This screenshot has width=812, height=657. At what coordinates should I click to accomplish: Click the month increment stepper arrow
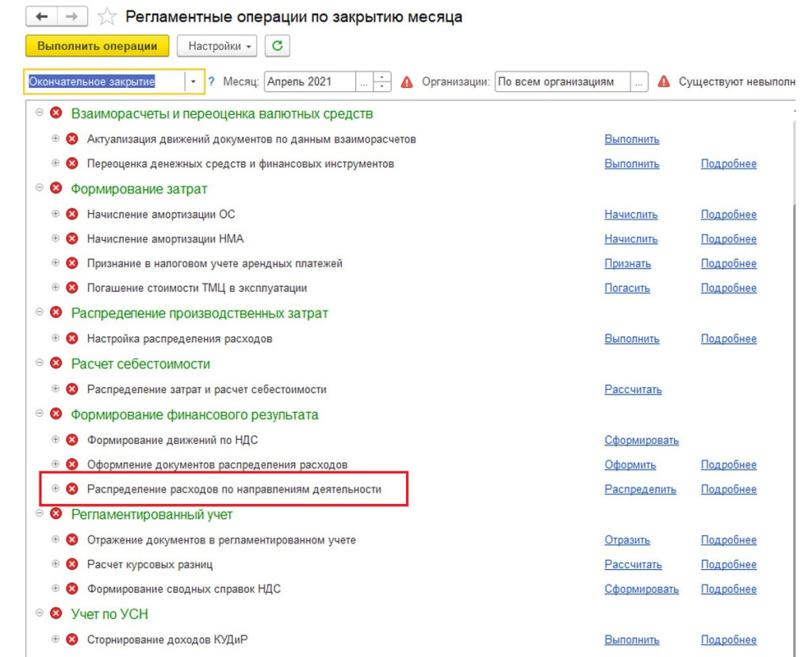[x=383, y=77]
